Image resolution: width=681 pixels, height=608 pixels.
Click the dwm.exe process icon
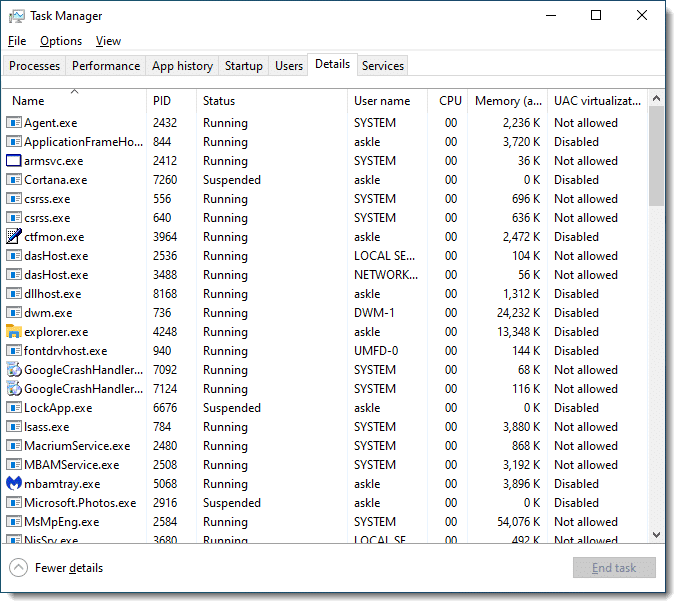pos(14,313)
